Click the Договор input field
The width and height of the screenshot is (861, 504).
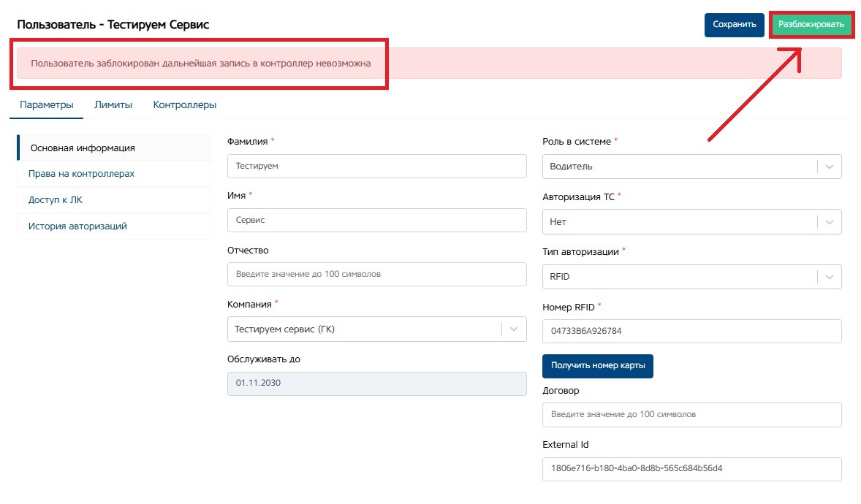[x=691, y=414]
